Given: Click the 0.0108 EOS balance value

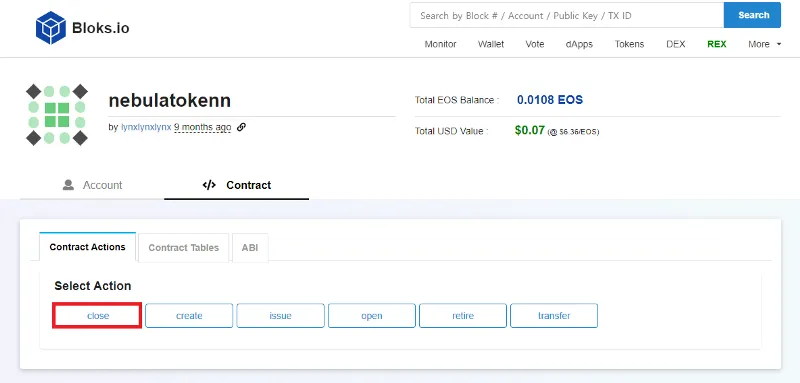Looking at the screenshot, I should pyautogui.click(x=550, y=99).
